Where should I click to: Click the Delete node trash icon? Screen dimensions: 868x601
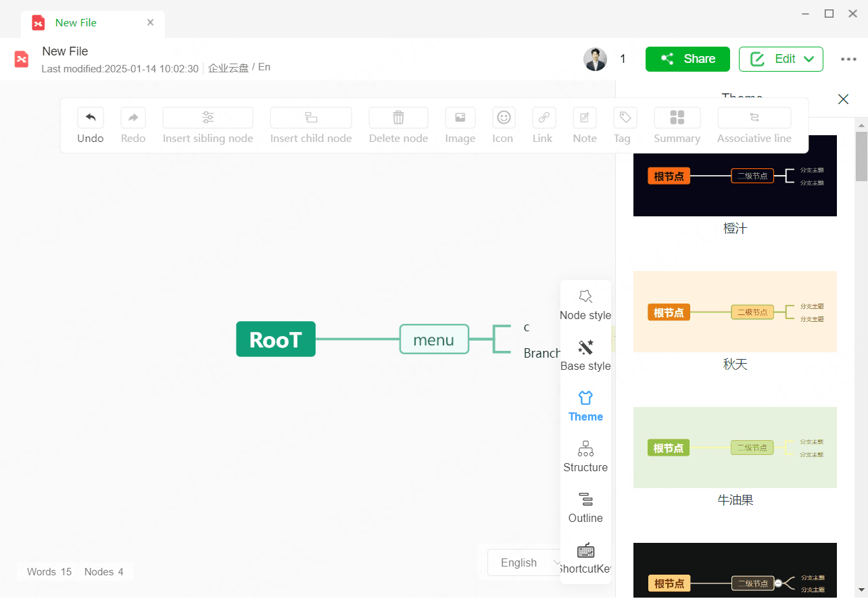tap(398, 118)
